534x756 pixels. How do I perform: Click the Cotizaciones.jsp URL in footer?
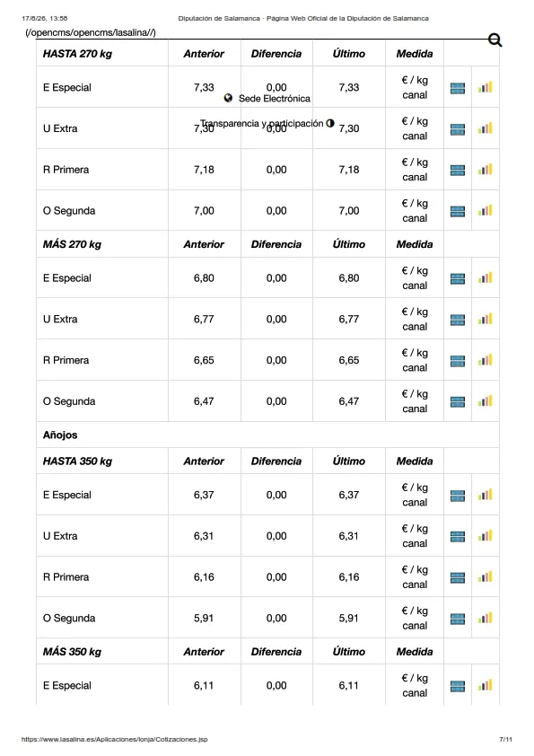(x=115, y=739)
